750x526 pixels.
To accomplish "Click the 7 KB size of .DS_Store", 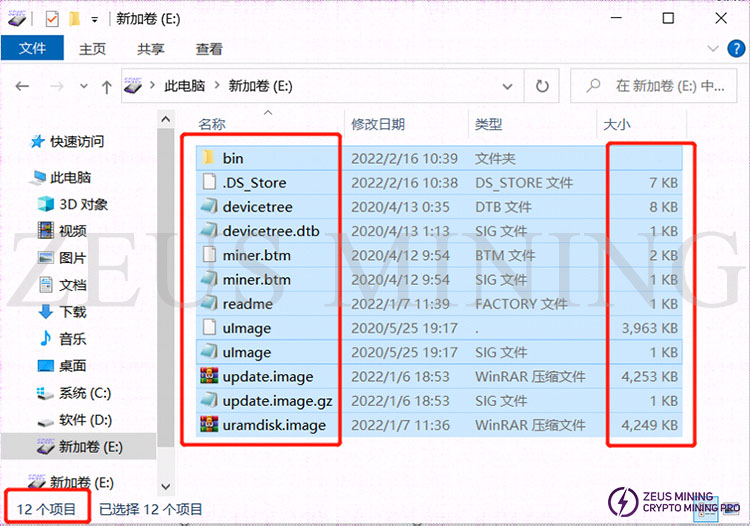I will pyautogui.click(x=663, y=183).
